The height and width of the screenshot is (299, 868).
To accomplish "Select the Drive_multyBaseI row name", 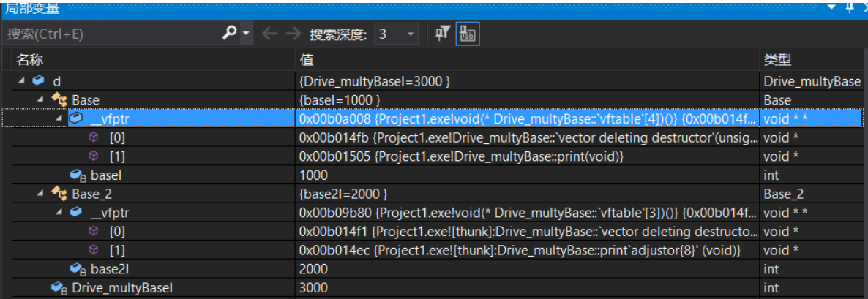I will click(x=122, y=288).
